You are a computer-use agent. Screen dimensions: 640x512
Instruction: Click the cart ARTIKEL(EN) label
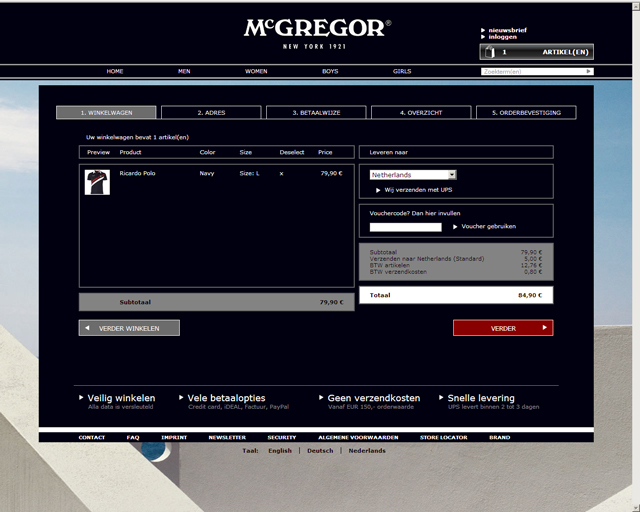(565, 52)
